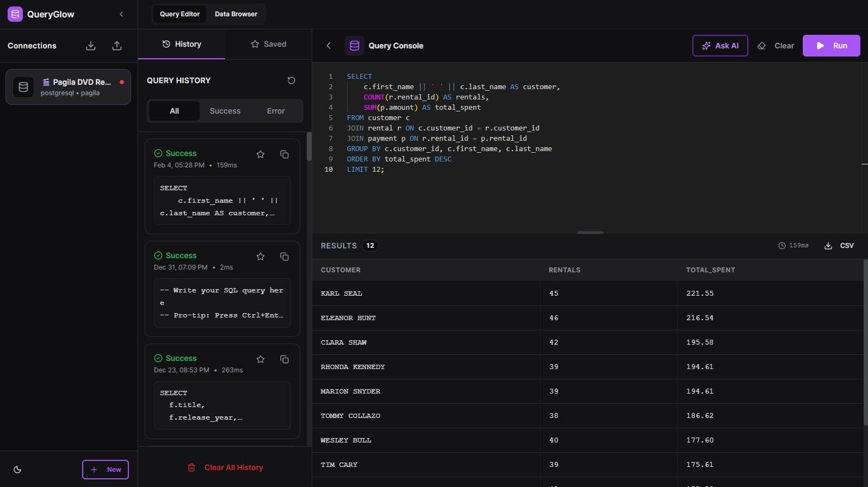Screen dimensions: 868x487
Task: Select the Pagila DVD Rental connection
Action: [68, 87]
